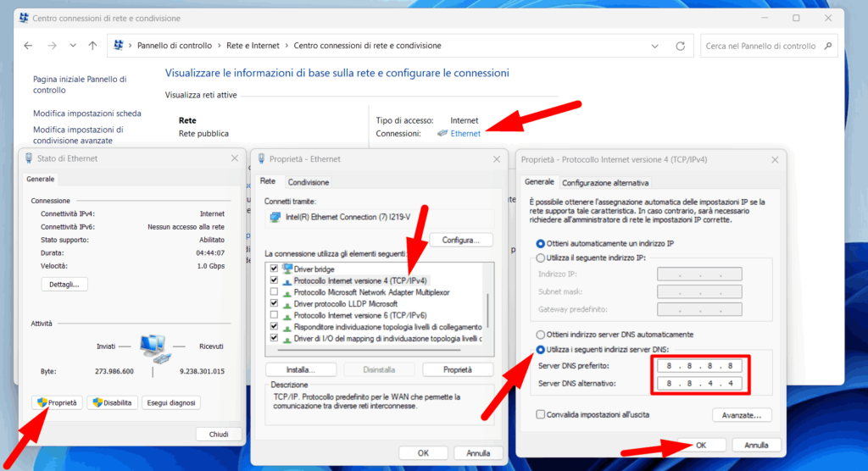Select Generale tab in TCP/IPv4 properties
Image resolution: width=868 pixels, height=471 pixels.
point(539,181)
